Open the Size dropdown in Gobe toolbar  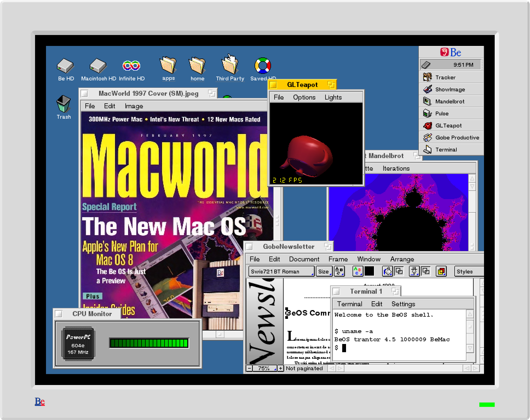pyautogui.click(x=324, y=272)
